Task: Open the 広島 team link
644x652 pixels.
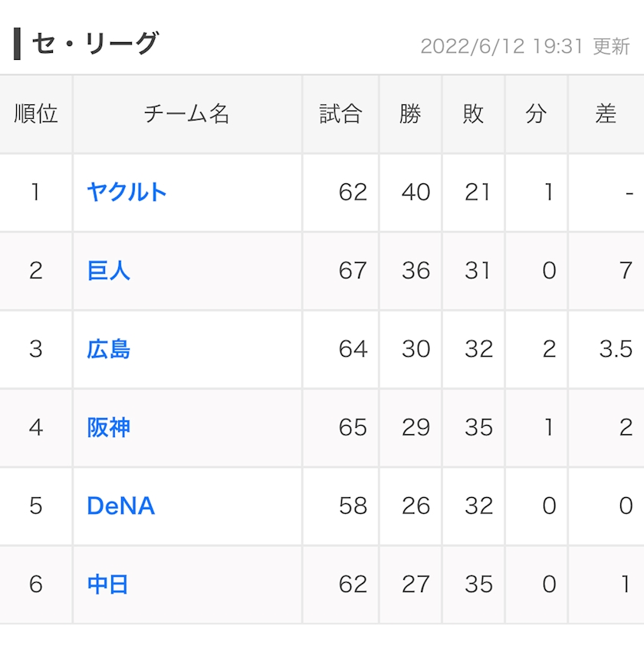Action: (108, 349)
